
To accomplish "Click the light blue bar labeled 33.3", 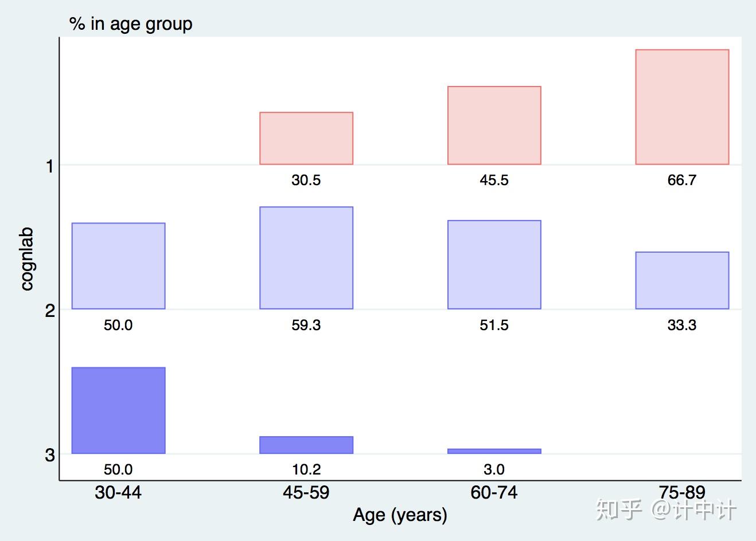I will tap(682, 280).
